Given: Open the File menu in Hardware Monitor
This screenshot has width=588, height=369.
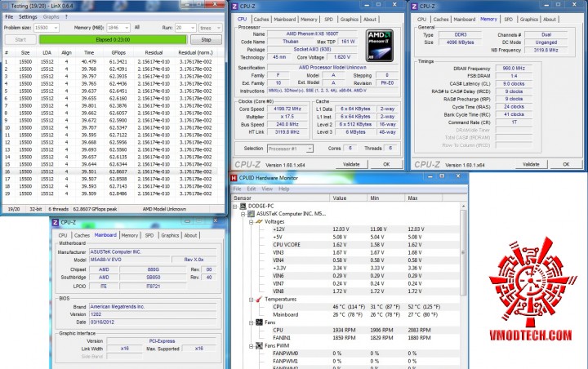Looking at the screenshot, I should [x=238, y=189].
